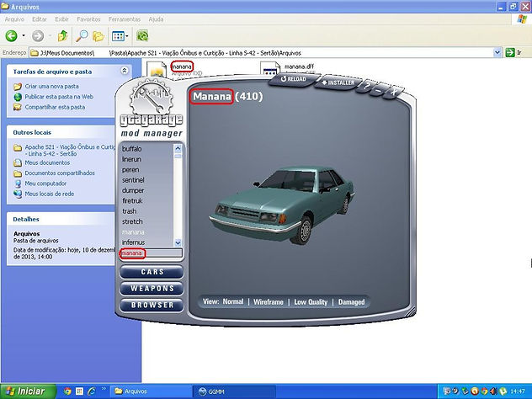
Task: Open the Arquivo menu
Action: (14, 19)
